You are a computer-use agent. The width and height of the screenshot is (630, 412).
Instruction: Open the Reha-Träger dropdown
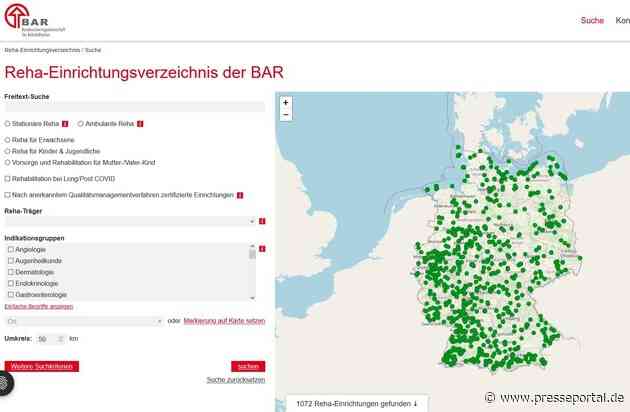tap(130, 221)
